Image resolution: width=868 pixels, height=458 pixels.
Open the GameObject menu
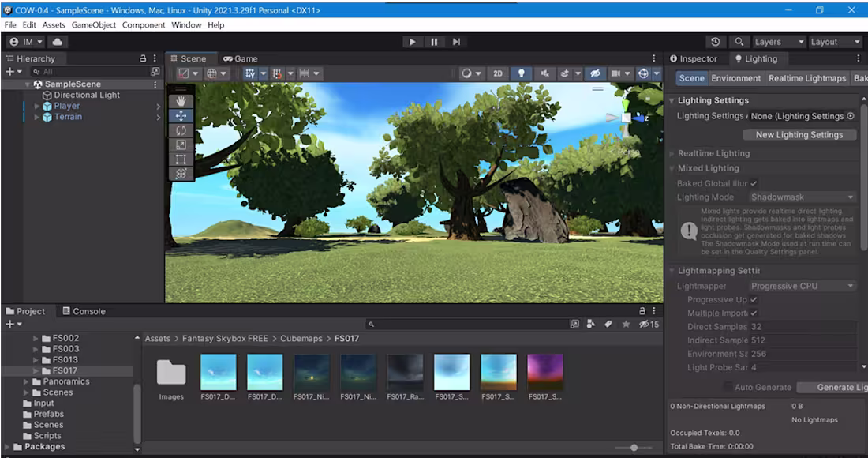click(x=93, y=25)
